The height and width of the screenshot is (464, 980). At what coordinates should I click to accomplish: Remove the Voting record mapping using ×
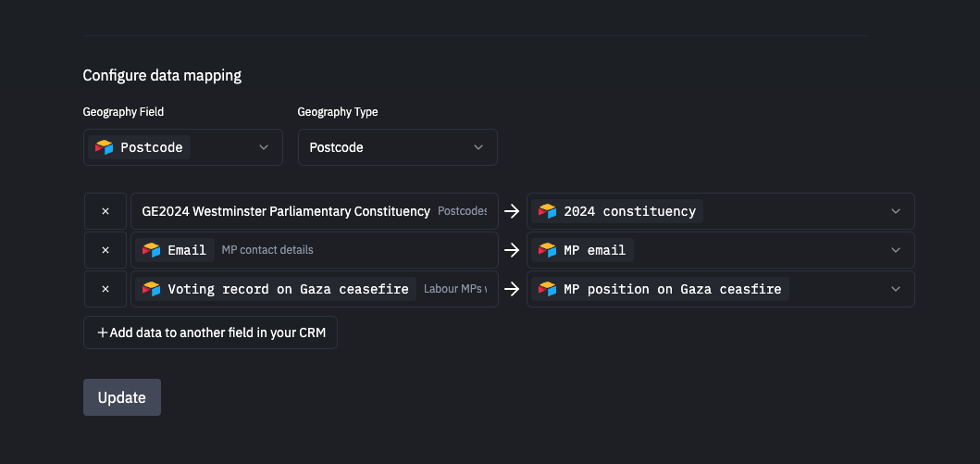point(105,289)
